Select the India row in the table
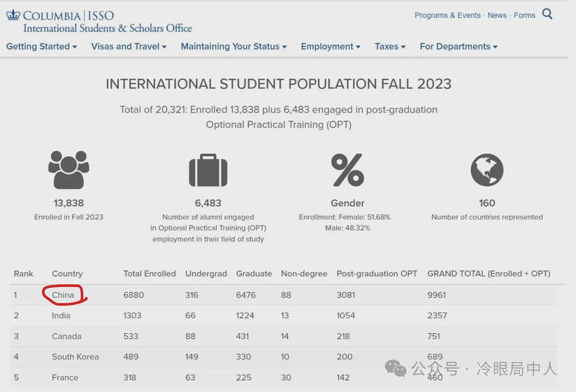Image resolution: width=576 pixels, height=392 pixels. [284, 316]
